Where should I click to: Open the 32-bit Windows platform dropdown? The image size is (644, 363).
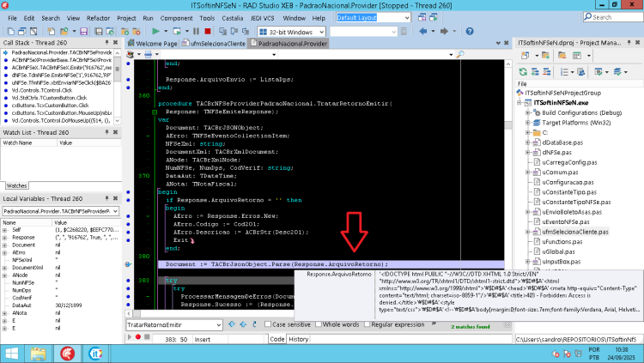point(322,32)
